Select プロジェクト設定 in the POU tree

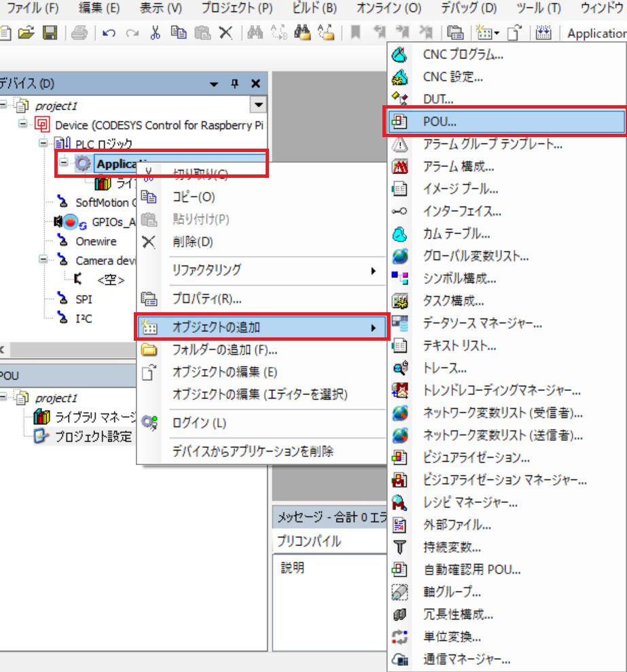[x=93, y=436]
